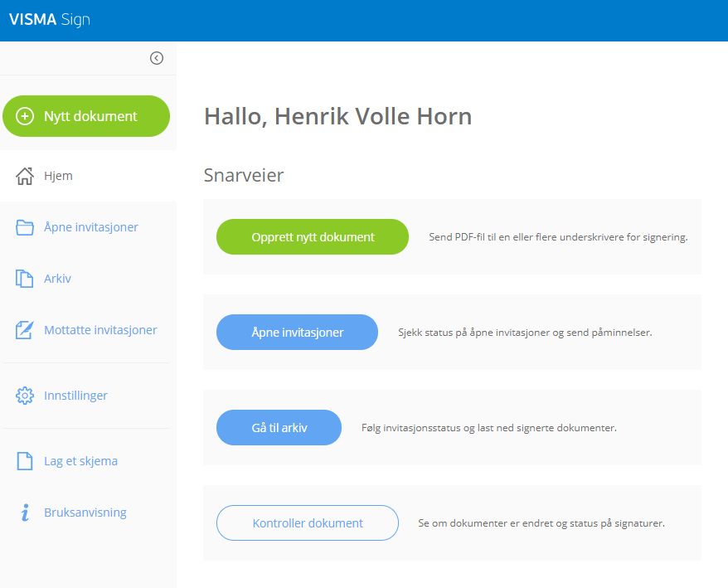Click the Lag et skjema page icon
Screen dimensions: 728x588
[25, 461]
